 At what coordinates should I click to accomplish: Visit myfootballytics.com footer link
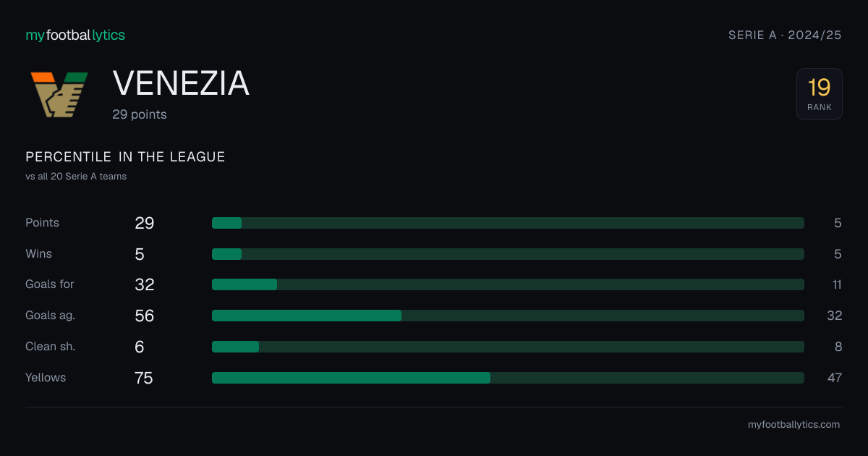pos(793,425)
